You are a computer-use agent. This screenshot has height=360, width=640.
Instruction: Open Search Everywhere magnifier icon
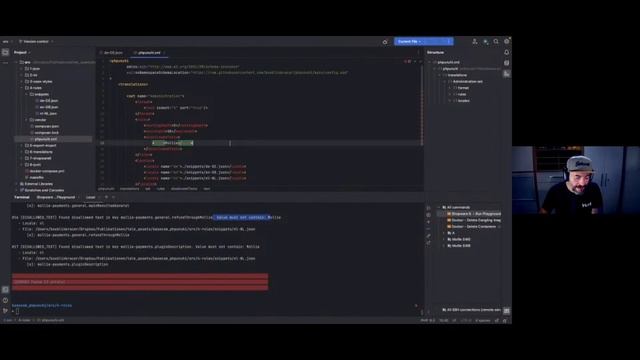[x=496, y=42]
